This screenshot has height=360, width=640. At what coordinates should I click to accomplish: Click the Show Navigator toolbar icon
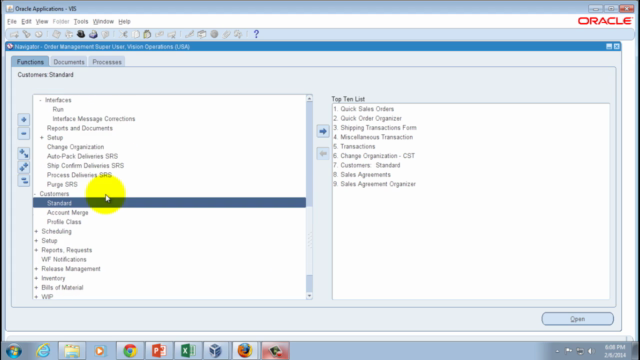coord(39,34)
